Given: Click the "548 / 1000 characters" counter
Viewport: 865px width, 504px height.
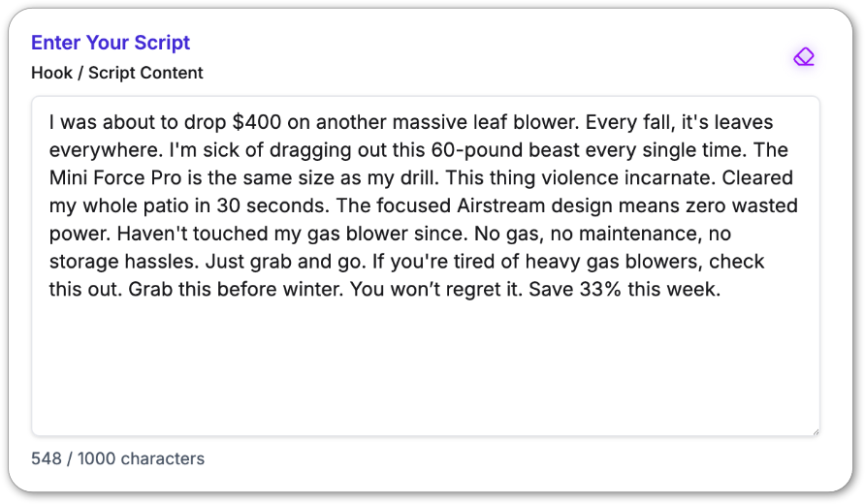Looking at the screenshot, I should 118,458.
